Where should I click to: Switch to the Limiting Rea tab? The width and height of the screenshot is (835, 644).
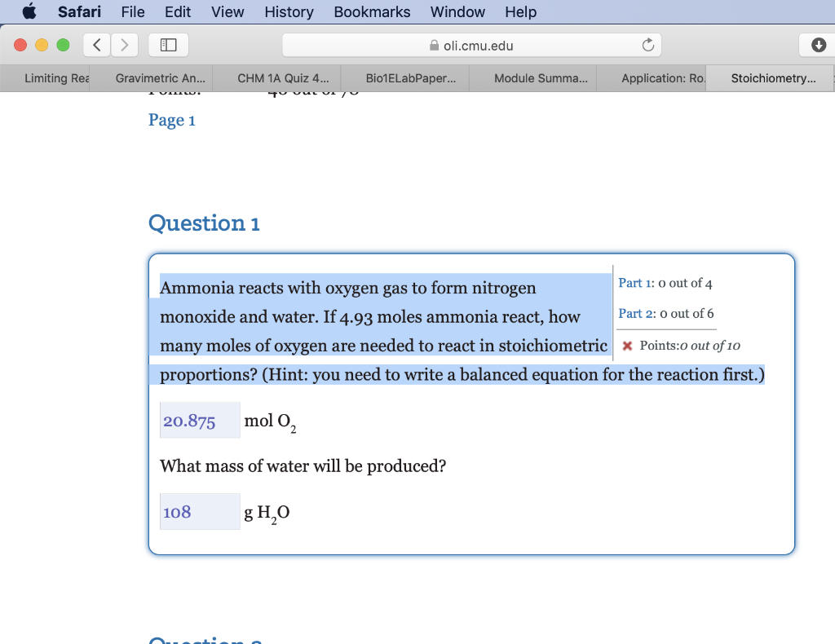coord(45,78)
